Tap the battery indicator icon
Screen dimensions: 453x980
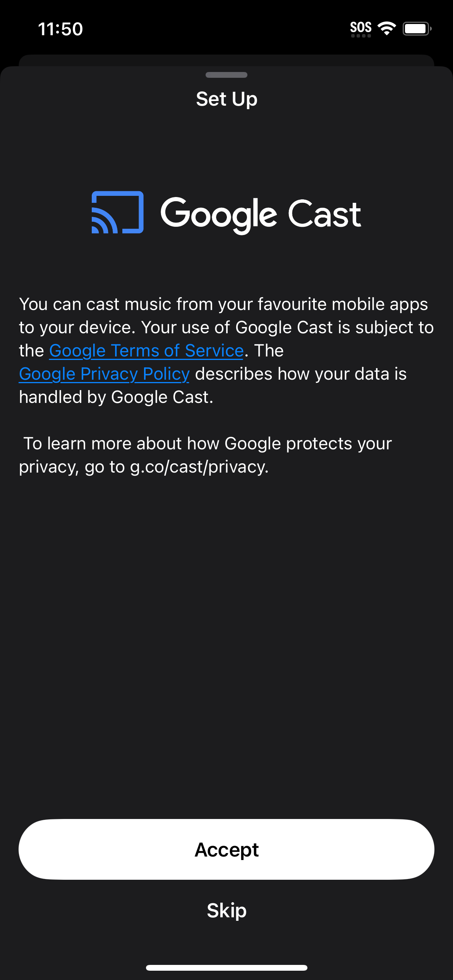coord(417,29)
